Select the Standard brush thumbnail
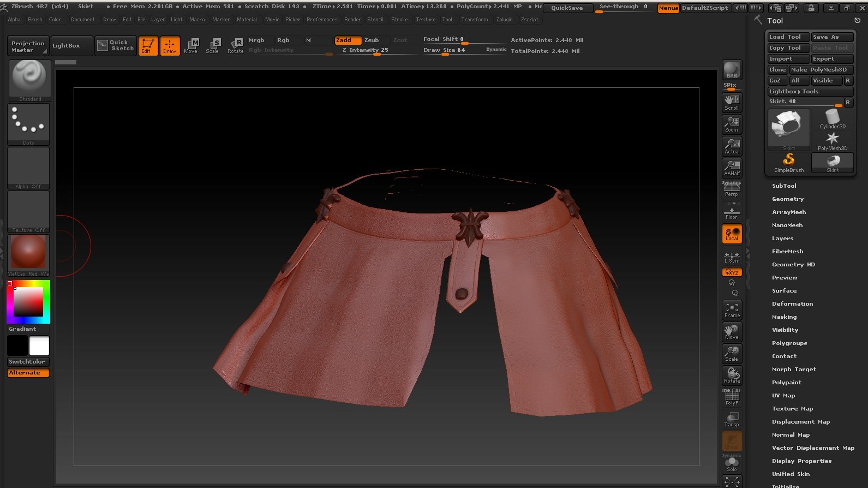Image resolution: width=868 pixels, height=488 pixels. point(30,80)
